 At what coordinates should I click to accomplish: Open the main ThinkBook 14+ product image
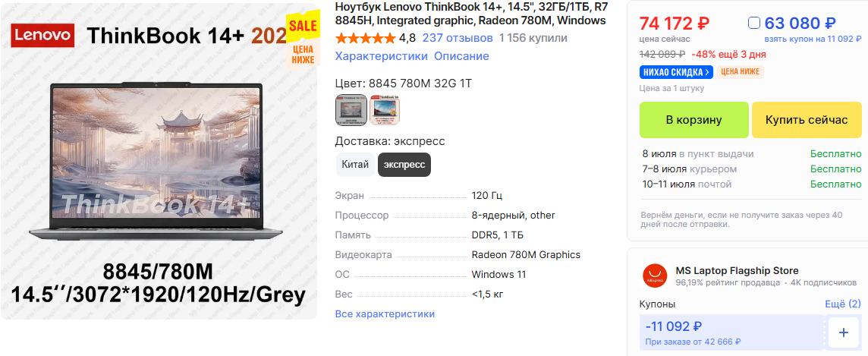click(x=159, y=161)
